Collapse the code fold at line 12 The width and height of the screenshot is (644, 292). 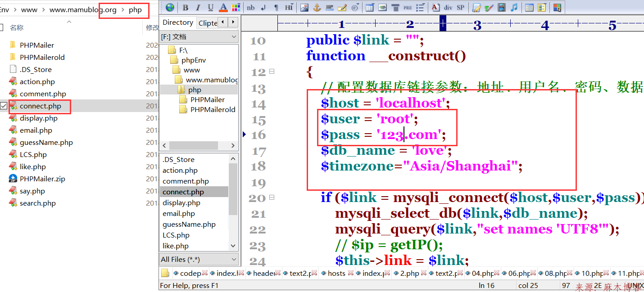[x=272, y=71]
